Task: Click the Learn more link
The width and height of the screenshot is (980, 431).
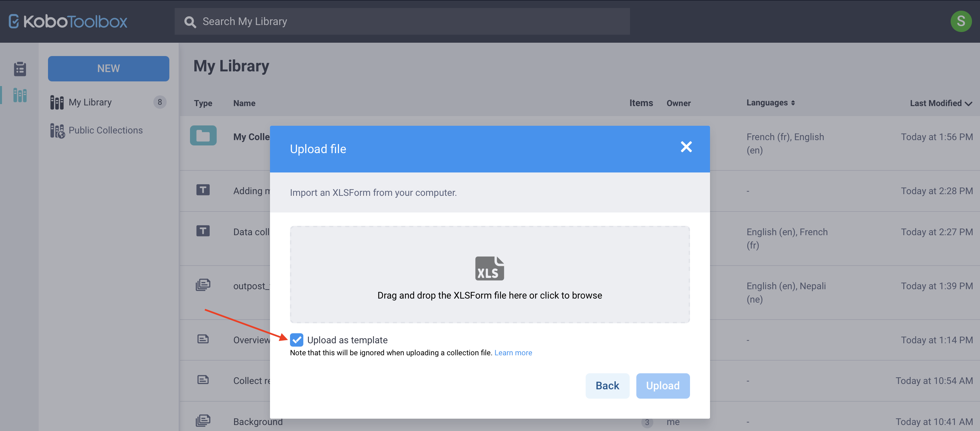Action: tap(513, 353)
